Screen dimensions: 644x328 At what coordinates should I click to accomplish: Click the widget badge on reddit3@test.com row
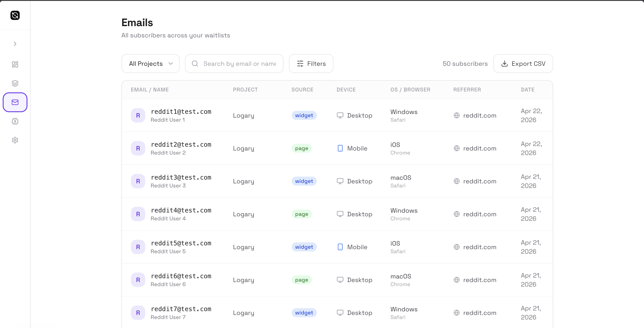click(304, 181)
